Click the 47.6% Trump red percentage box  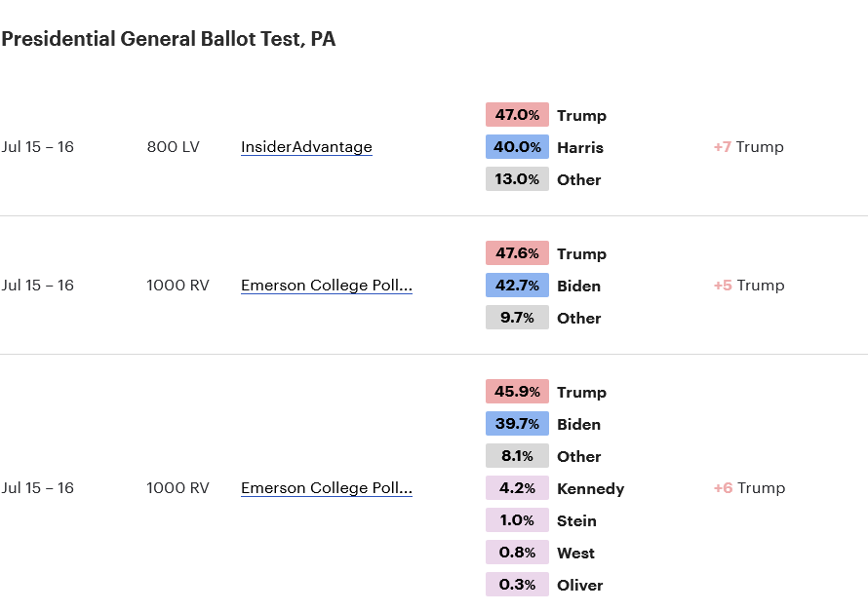(517, 252)
